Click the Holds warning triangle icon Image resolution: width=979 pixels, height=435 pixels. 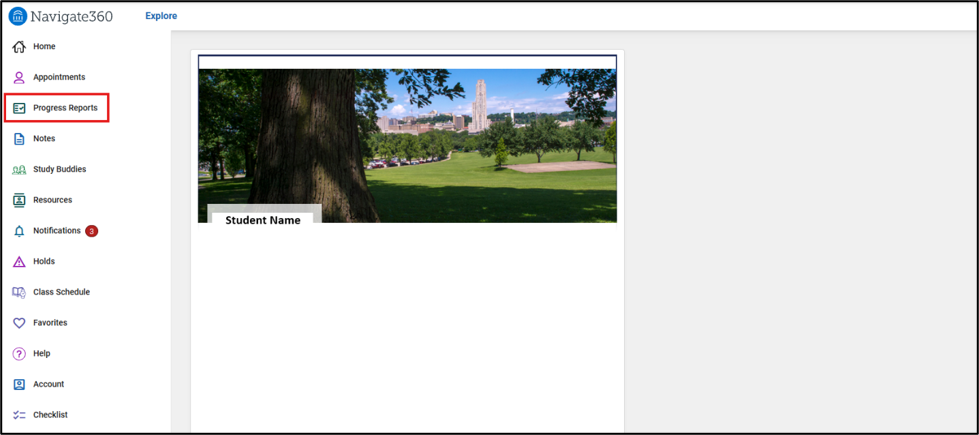point(19,261)
